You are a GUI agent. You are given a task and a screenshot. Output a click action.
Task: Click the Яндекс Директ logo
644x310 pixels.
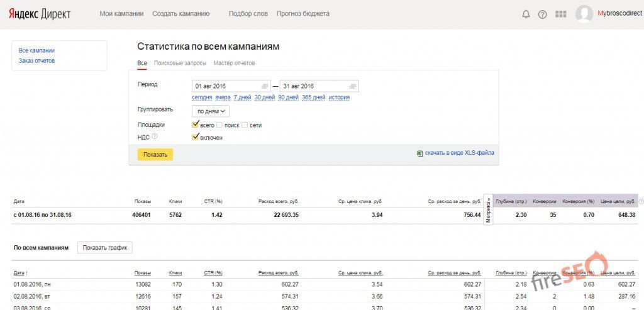40,14
